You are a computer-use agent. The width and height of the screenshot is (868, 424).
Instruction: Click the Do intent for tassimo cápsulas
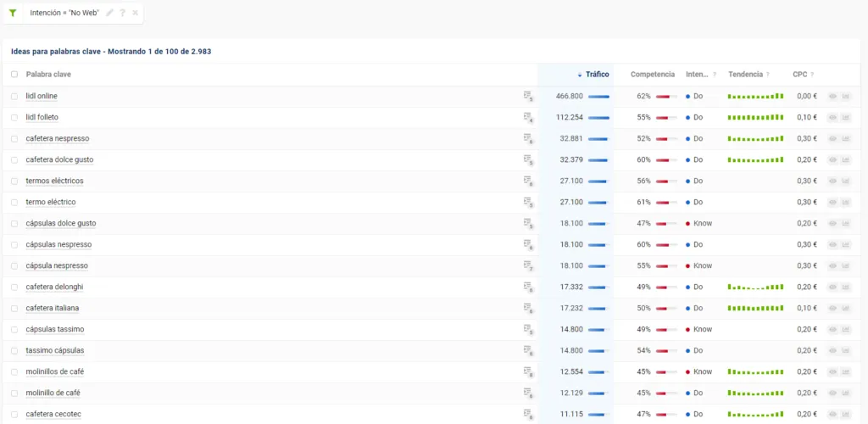(x=694, y=350)
